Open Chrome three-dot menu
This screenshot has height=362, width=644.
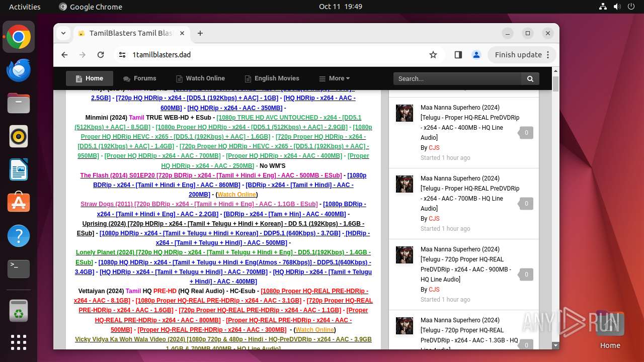pos(548,55)
